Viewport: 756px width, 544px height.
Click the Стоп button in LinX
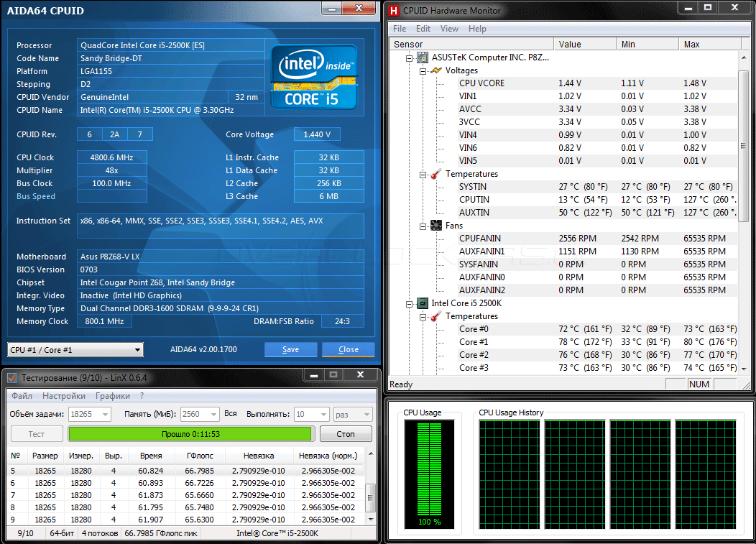coord(346,433)
